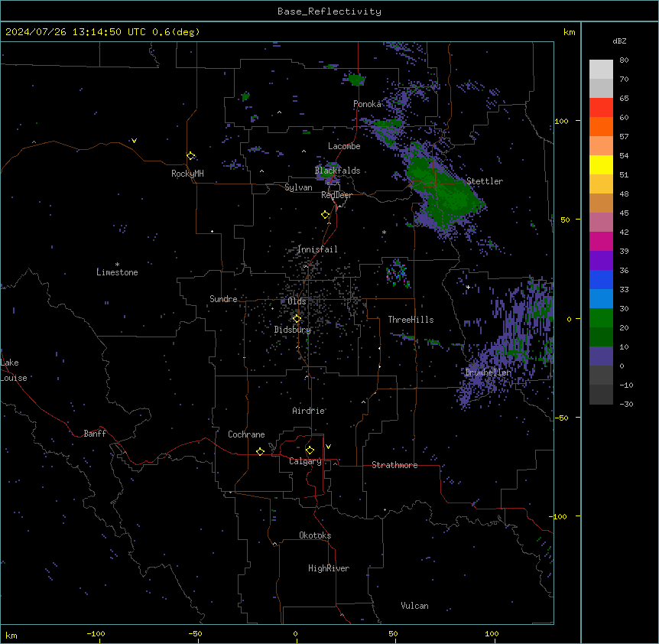Click the ThreeHills label
The width and height of the screenshot is (659, 644).
click(x=411, y=320)
